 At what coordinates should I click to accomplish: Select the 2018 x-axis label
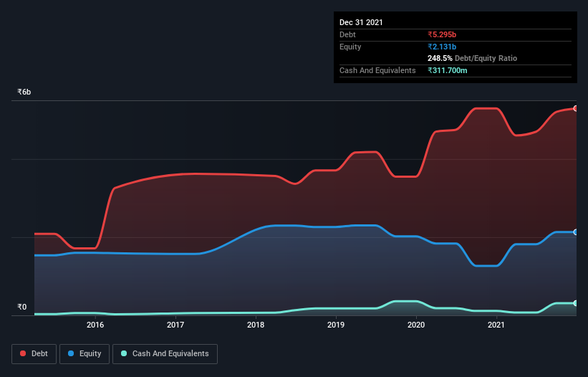click(256, 325)
